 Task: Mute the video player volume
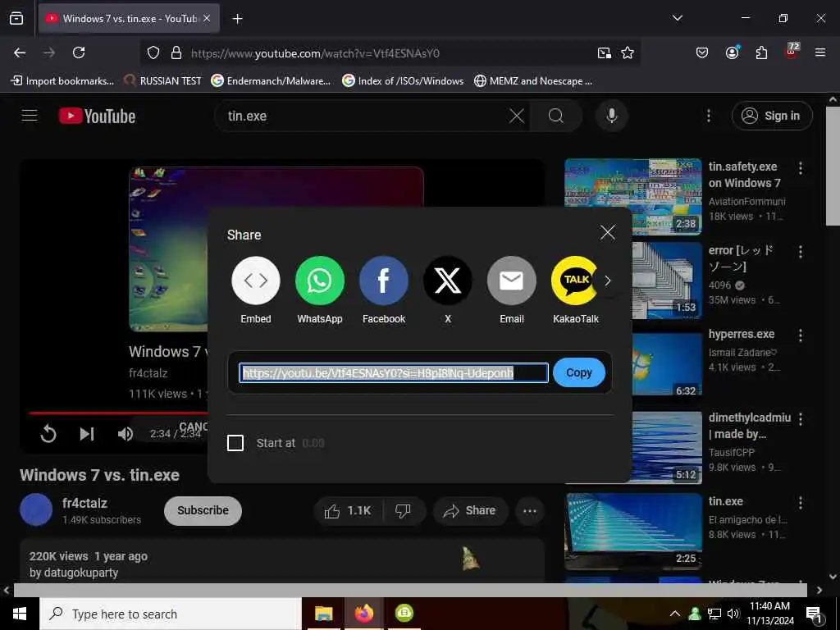(x=126, y=433)
